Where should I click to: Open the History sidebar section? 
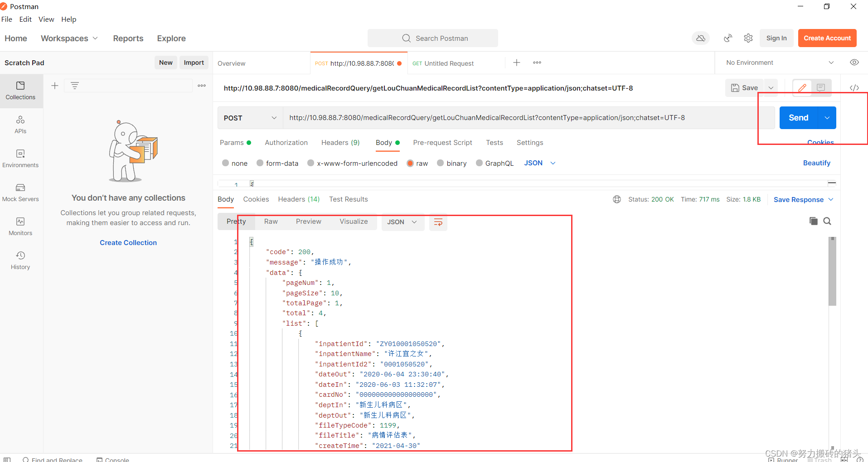coord(20,261)
